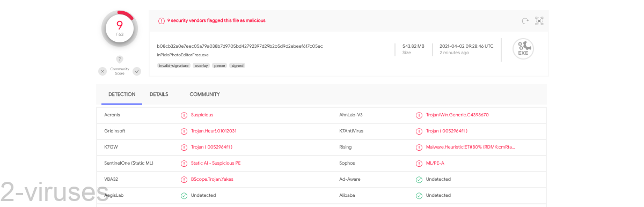Switch to the DETECTION tab
The height and width of the screenshot is (207, 644).
point(122,94)
